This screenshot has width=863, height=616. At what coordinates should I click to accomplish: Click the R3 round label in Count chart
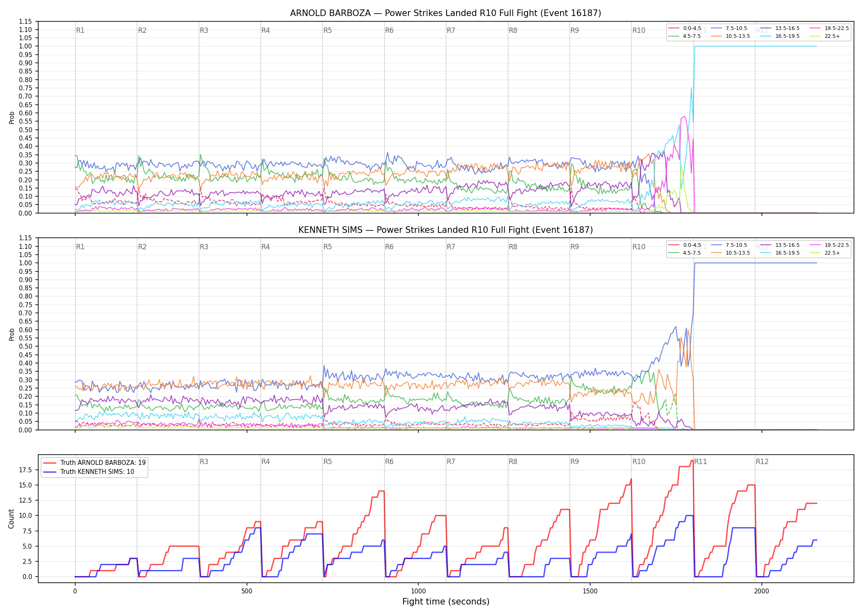point(204,462)
